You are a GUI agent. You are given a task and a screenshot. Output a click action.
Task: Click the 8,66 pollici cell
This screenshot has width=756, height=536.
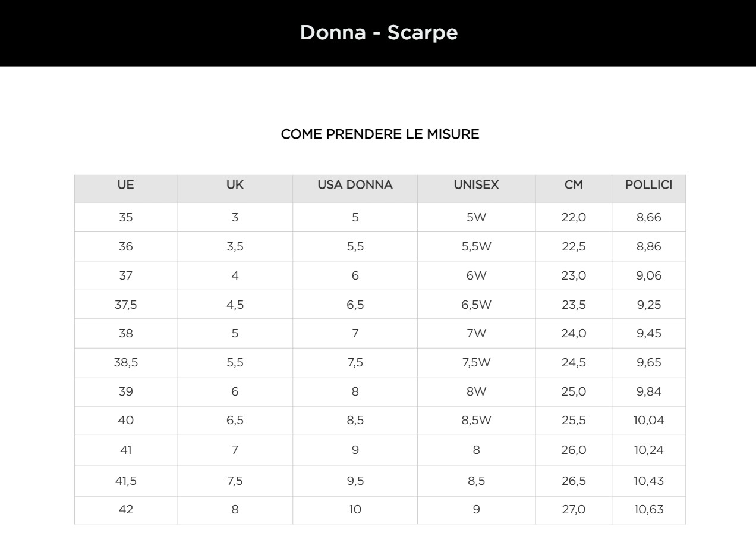648,217
